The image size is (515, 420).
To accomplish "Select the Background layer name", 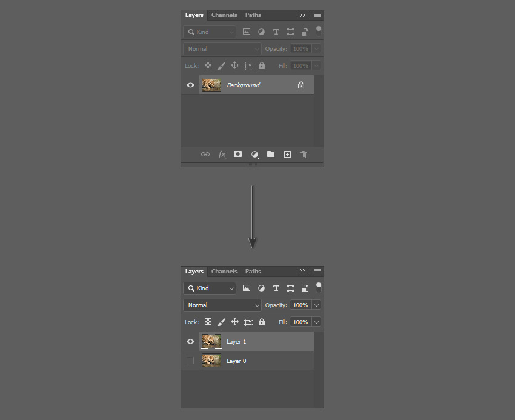I will pos(243,85).
